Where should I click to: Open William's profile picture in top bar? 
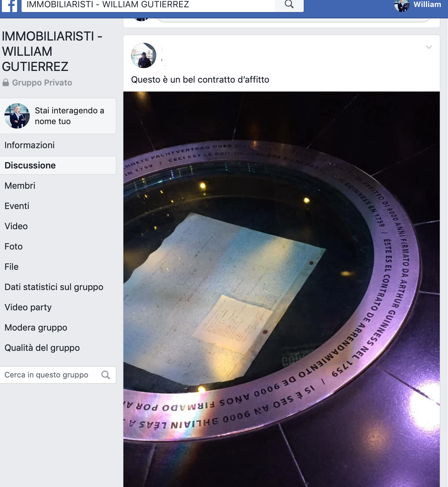pyautogui.click(x=402, y=5)
